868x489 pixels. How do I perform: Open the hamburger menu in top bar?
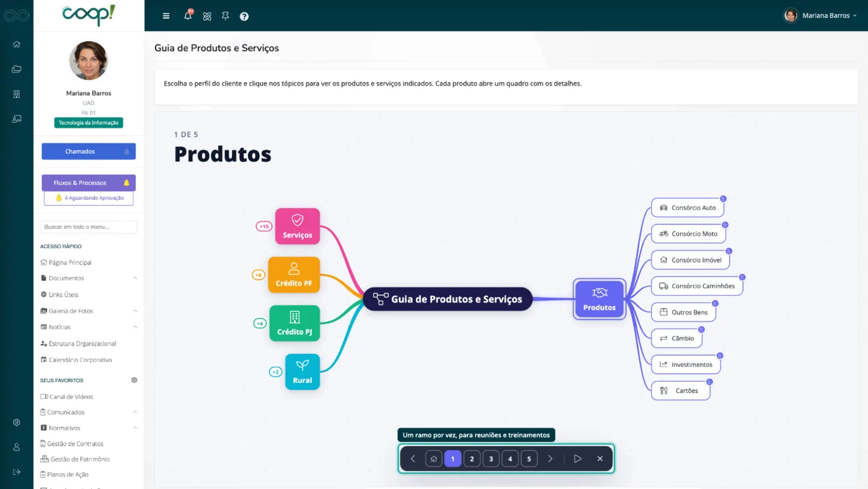(166, 16)
